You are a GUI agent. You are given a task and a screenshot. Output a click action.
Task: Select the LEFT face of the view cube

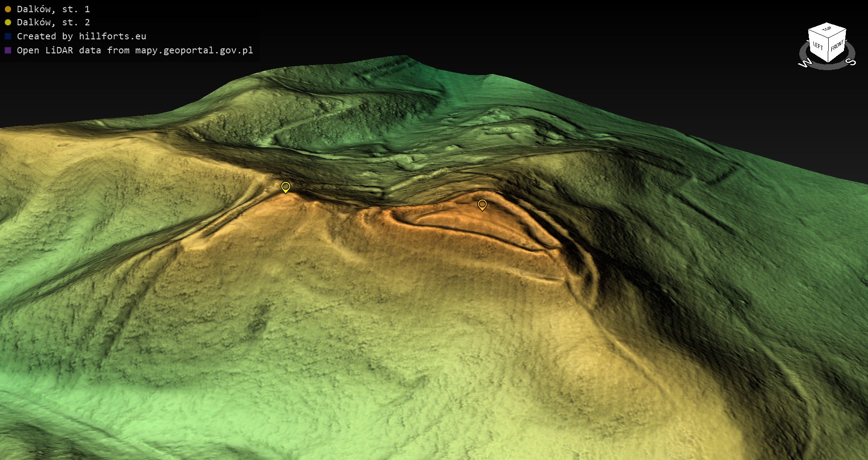click(x=818, y=45)
